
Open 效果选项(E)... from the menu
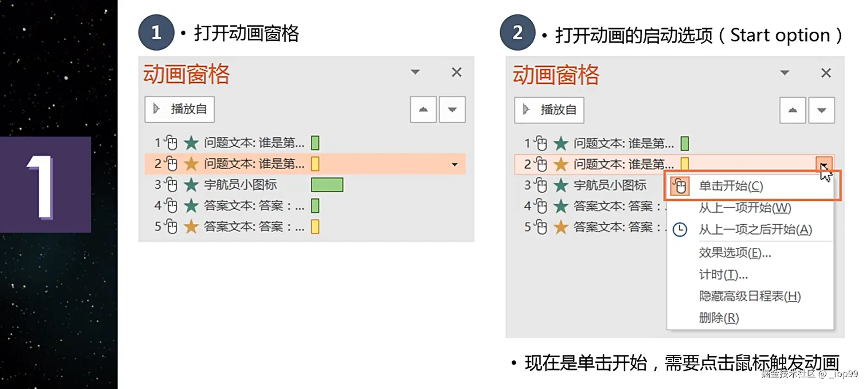click(x=735, y=253)
